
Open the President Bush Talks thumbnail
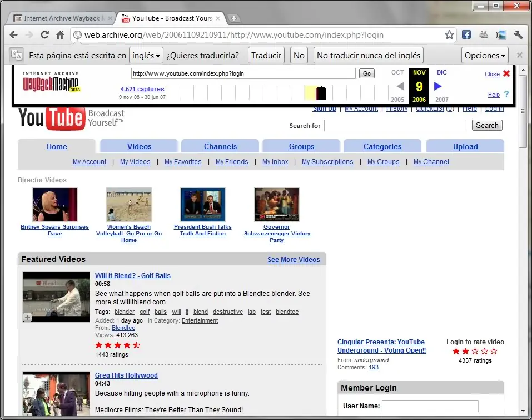202,204
